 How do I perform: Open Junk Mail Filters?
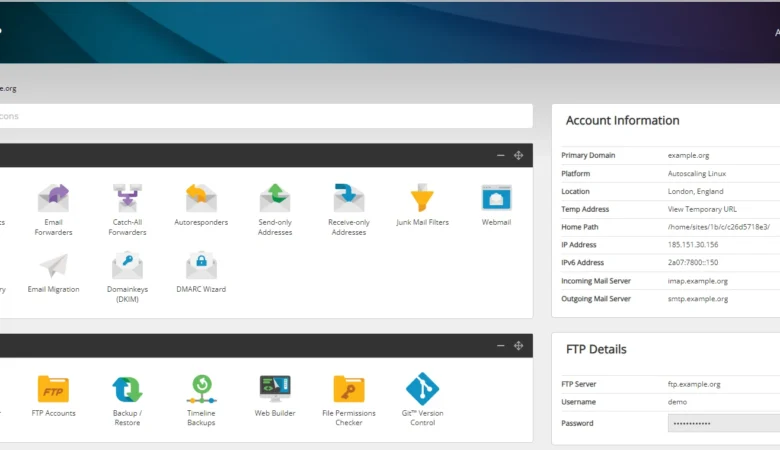point(422,198)
